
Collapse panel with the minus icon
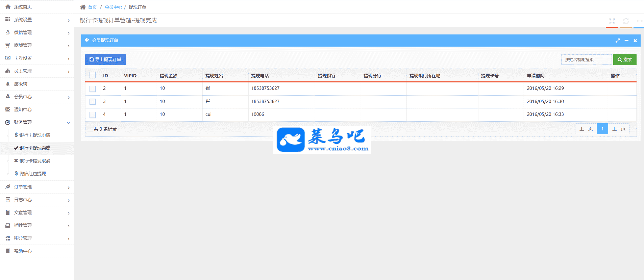tap(626, 41)
